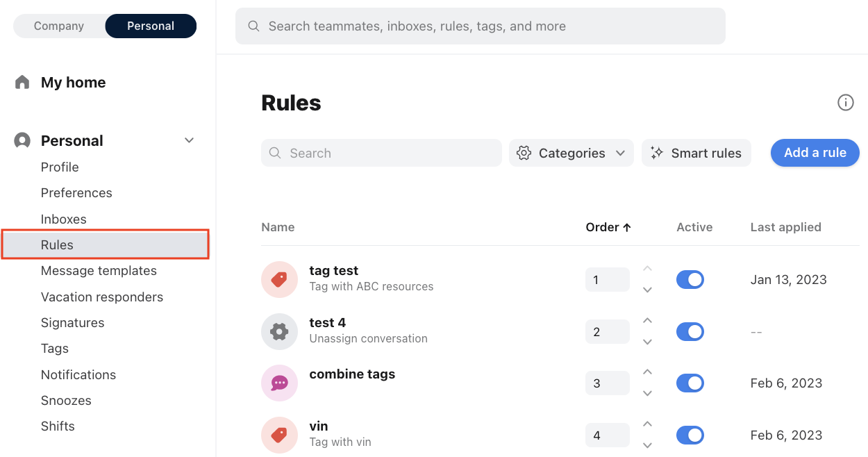868x457 pixels.
Task: Open Message templates from the sidebar
Action: click(99, 270)
